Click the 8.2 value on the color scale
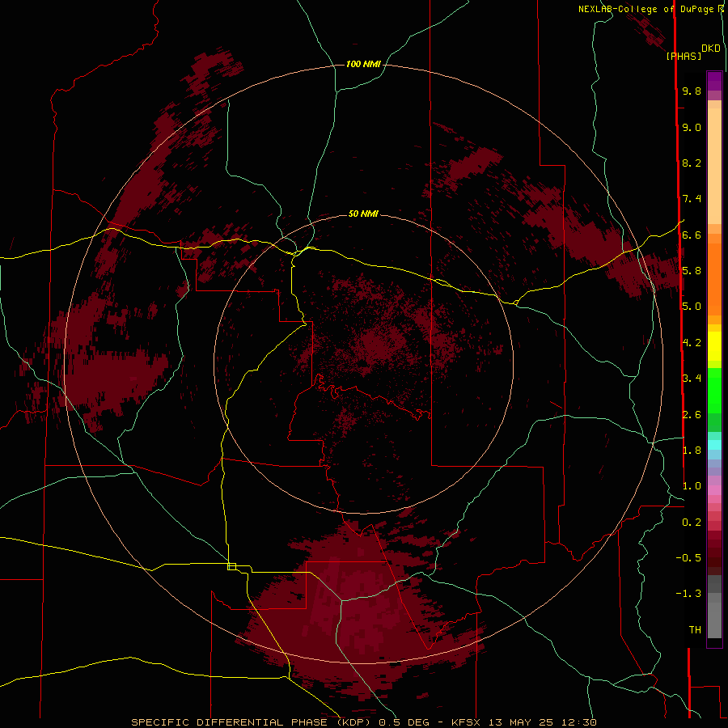728x728 pixels. 692,163
